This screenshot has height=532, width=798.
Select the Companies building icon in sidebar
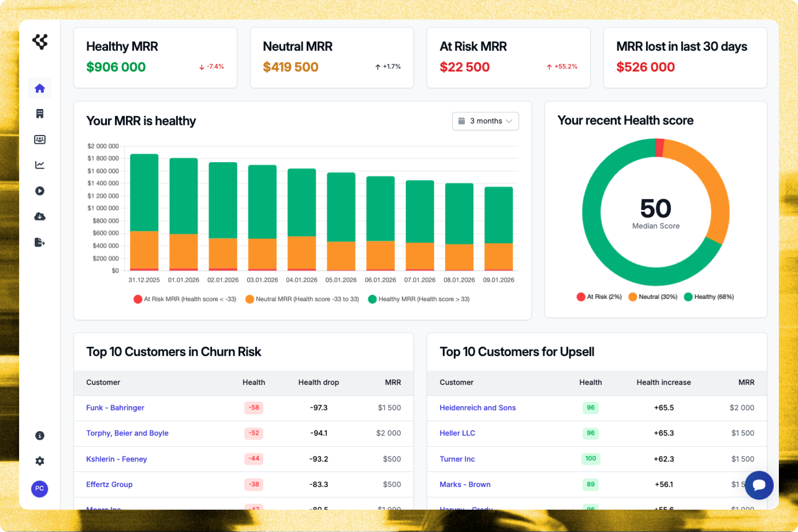tap(40, 114)
